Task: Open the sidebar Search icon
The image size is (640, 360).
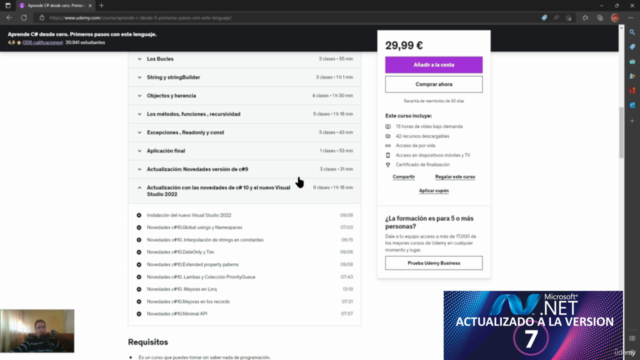Action: pos(632,32)
